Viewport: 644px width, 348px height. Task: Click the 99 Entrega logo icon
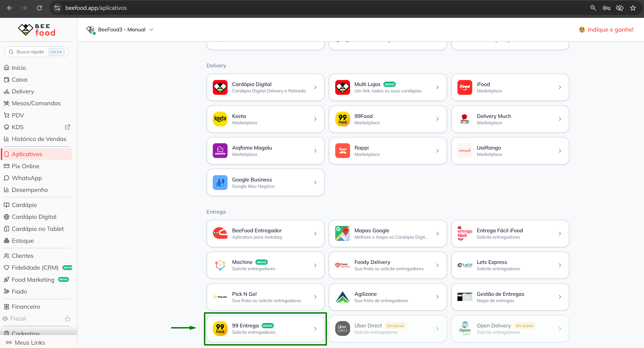pos(220,328)
